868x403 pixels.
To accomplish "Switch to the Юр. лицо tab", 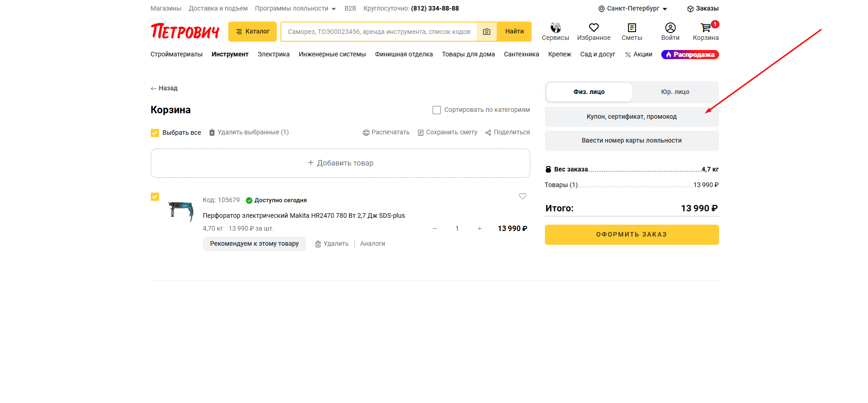I will (675, 92).
